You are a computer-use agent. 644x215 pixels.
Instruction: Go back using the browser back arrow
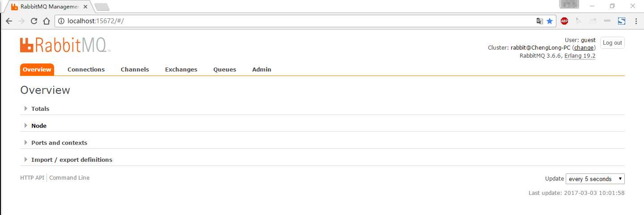8,21
